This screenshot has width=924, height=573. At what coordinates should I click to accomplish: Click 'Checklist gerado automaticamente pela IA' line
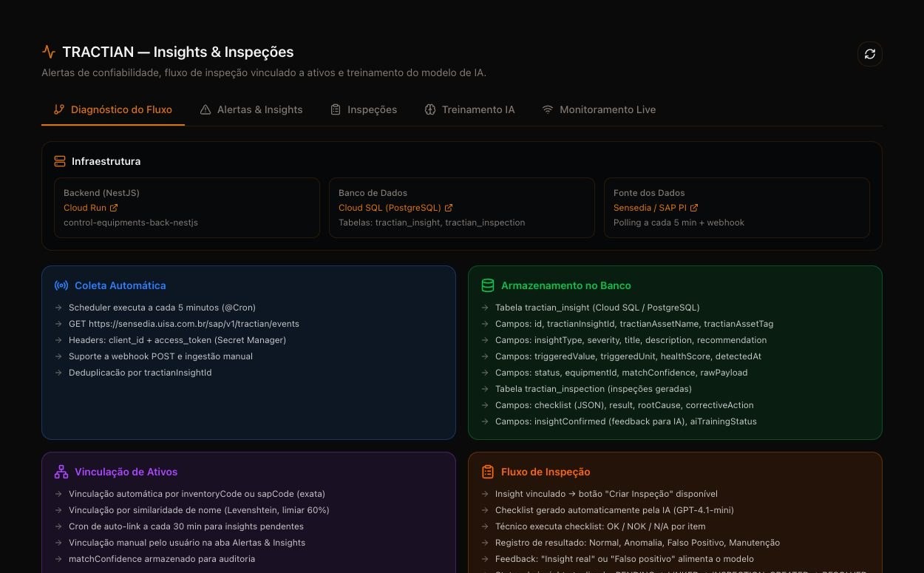click(x=614, y=510)
